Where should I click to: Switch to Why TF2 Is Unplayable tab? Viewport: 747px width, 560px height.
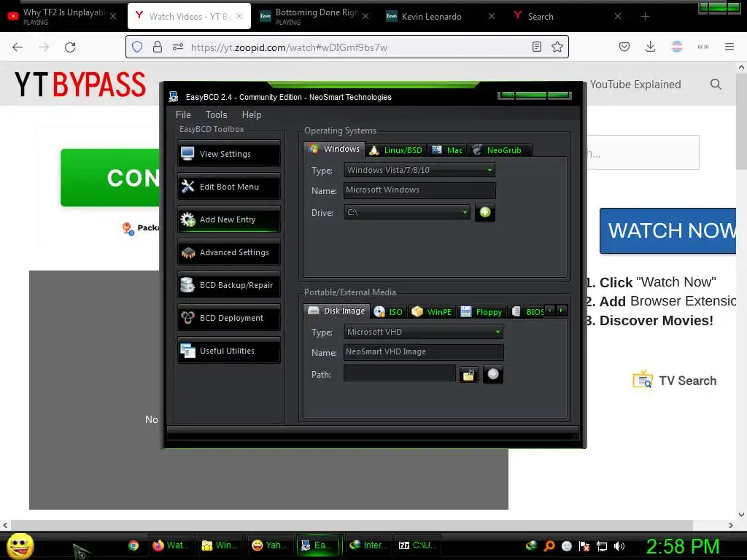point(62,16)
